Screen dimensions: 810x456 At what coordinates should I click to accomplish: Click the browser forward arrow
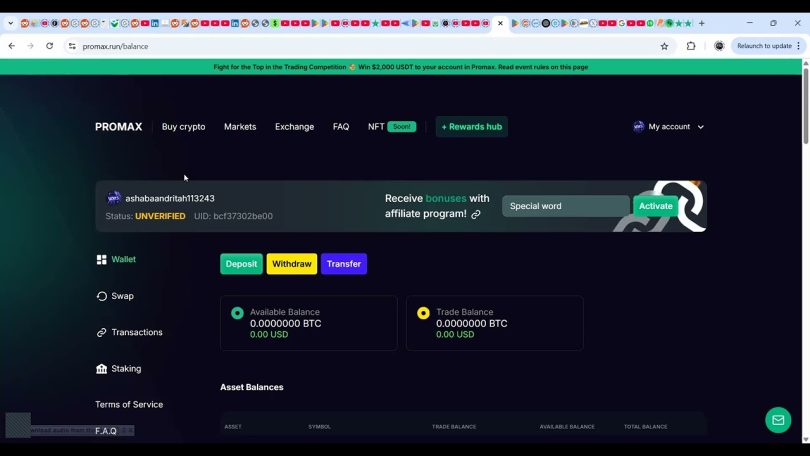click(30, 46)
